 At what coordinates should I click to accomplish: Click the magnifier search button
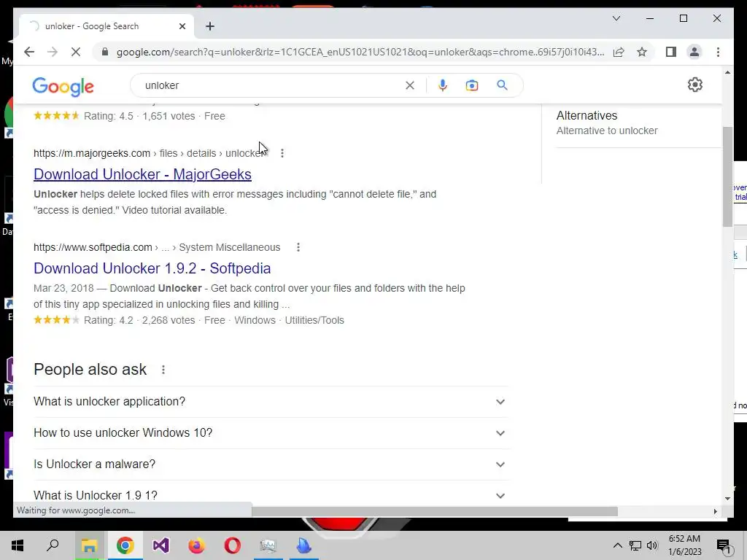502,85
